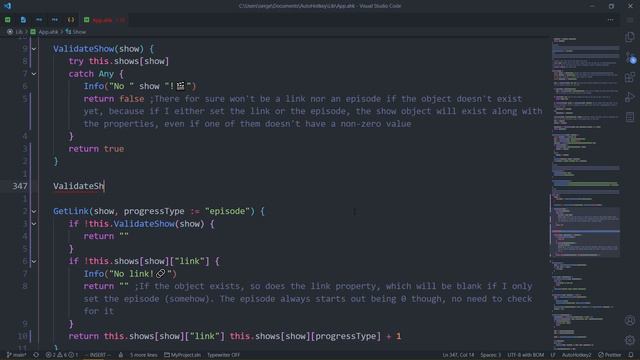Click line number 347 in gutter

click(20, 186)
